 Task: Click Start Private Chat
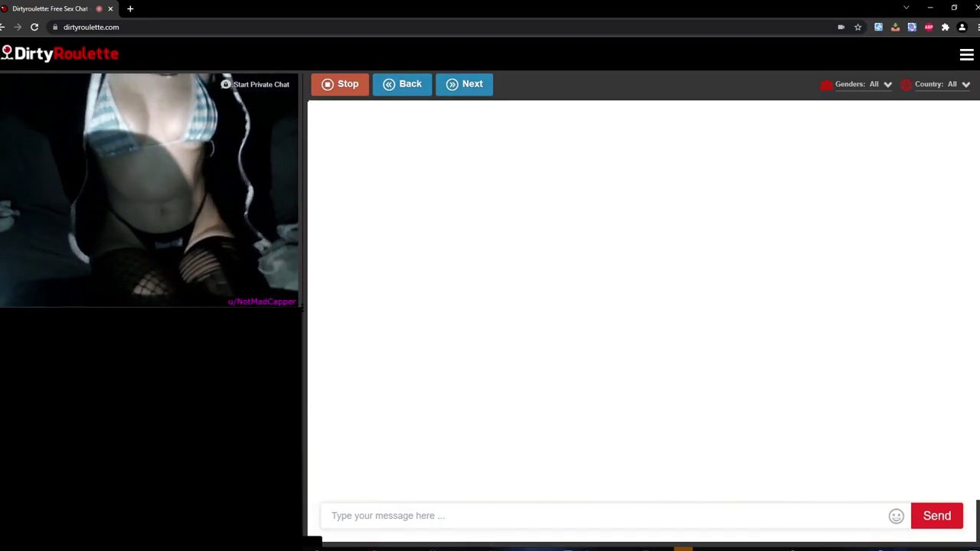click(x=261, y=84)
